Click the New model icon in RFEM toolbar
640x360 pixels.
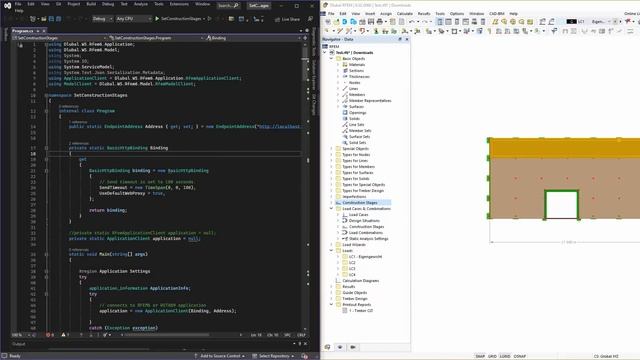coord(328,22)
